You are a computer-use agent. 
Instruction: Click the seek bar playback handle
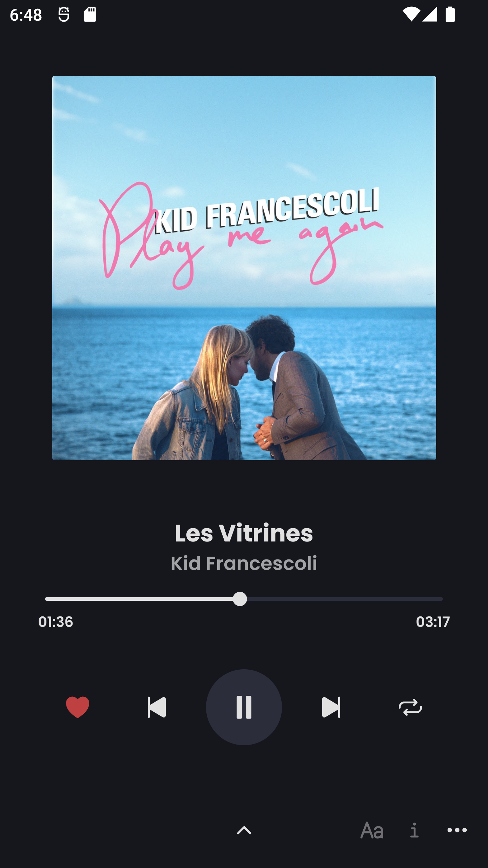tap(240, 599)
